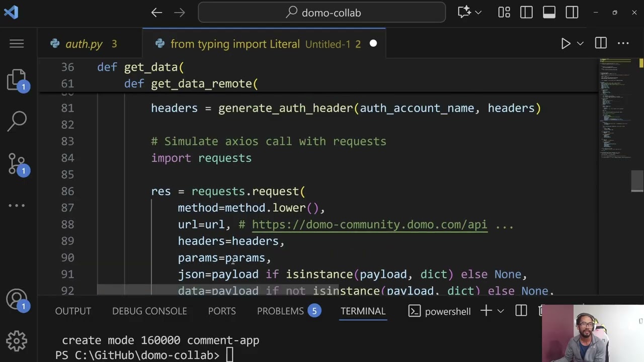Go back with the left arrow
Viewport: 644px width, 362px height.
point(157,13)
